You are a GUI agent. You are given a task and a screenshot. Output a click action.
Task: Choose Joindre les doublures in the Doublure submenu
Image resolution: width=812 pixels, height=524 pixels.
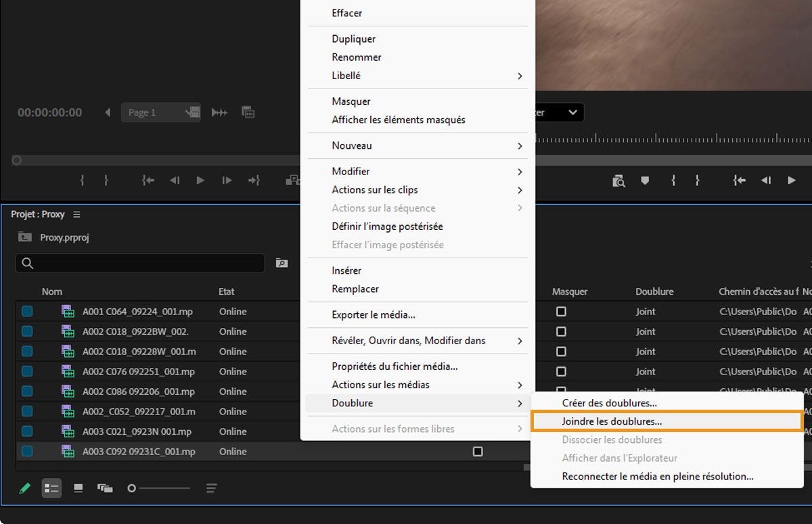click(611, 421)
